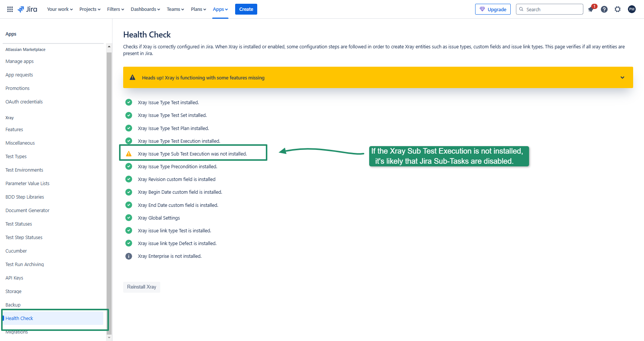This screenshot has width=644, height=341.
Task: Click green check beside link type Defect
Action: 129,243
